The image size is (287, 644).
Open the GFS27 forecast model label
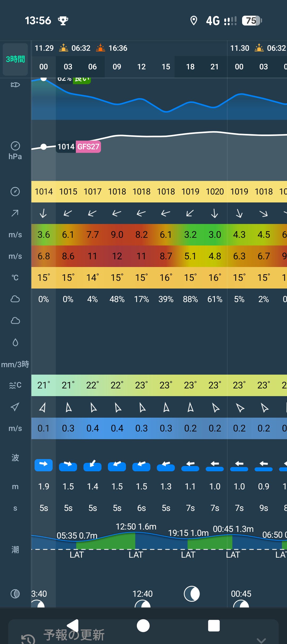[88, 147]
